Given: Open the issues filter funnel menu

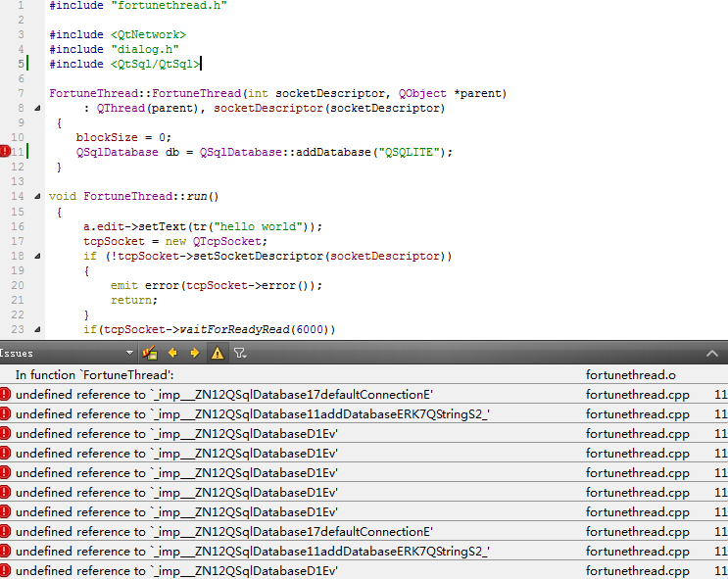Looking at the screenshot, I should click(240, 354).
